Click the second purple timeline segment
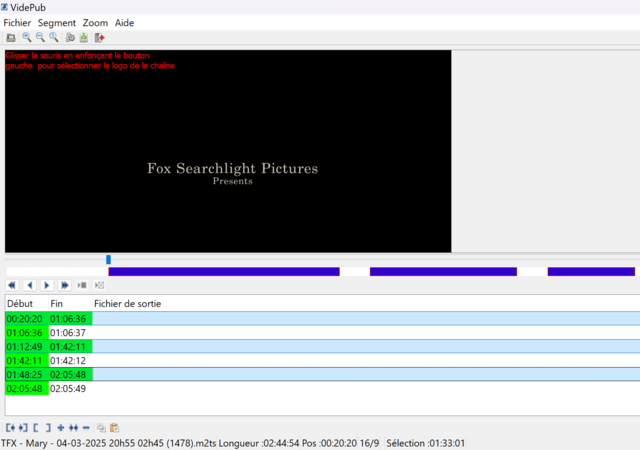Viewport: 640px width, 450px height. [x=443, y=272]
